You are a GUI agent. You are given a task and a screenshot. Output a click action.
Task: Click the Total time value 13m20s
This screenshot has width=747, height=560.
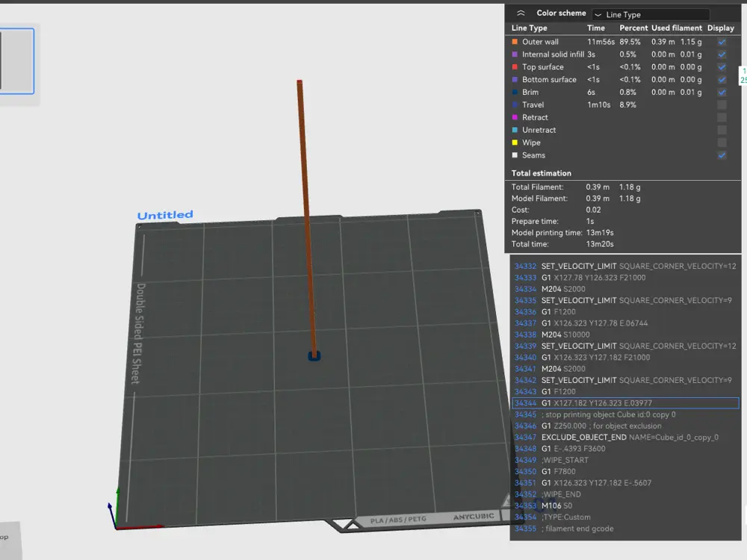600,244
